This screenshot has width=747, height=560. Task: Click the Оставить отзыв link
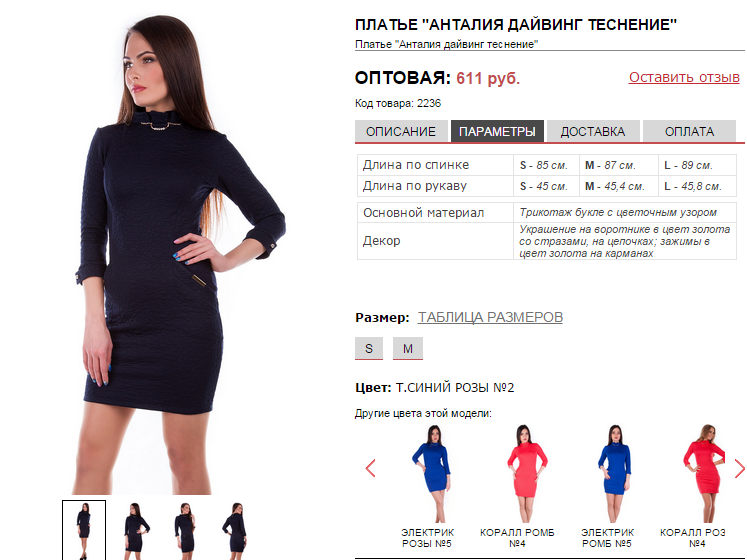click(684, 77)
